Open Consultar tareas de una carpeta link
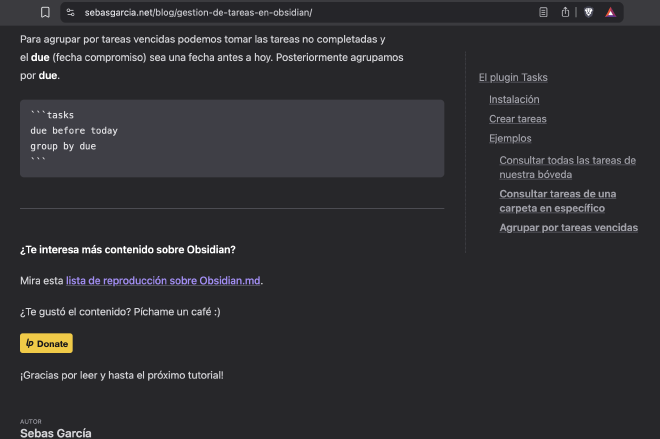Screen dimensions: 660x439 558,201
